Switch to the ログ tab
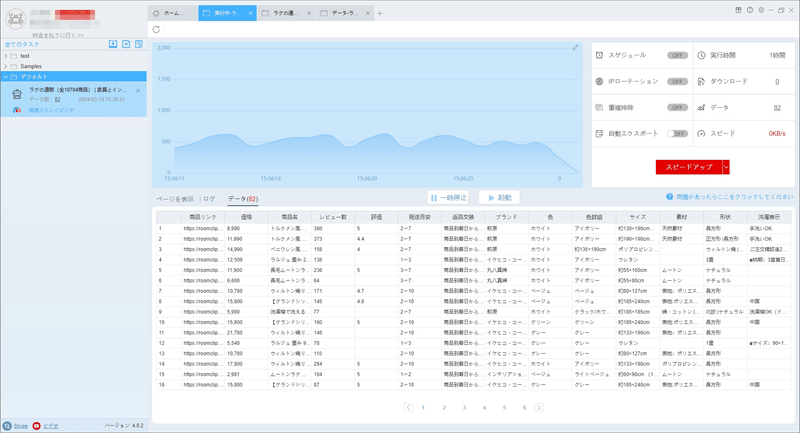Viewport: 800px width, 433px height. click(x=209, y=199)
